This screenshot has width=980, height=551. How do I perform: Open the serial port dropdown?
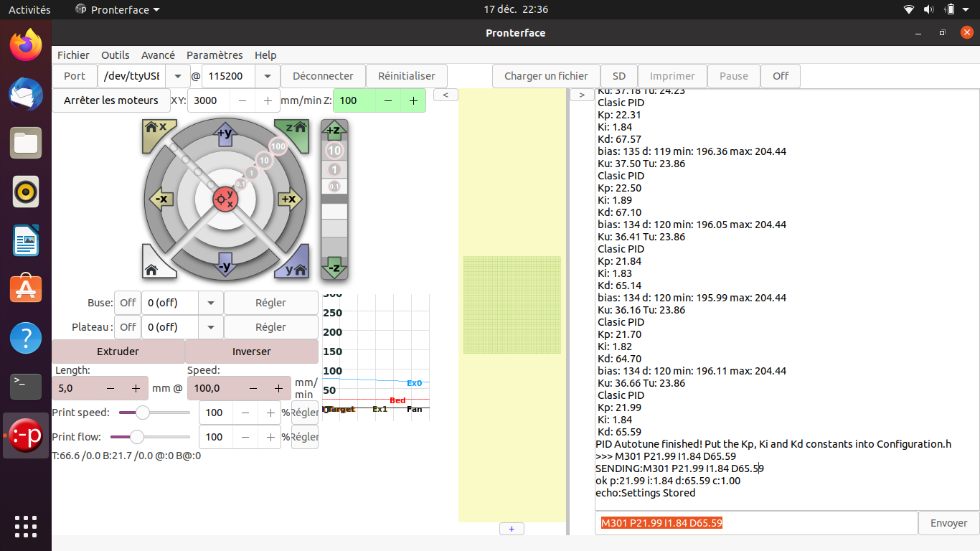176,76
